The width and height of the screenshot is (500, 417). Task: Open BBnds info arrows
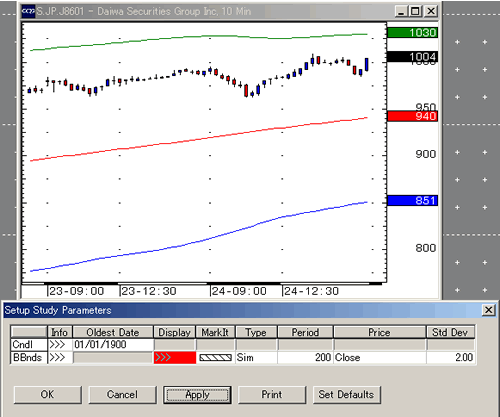point(57,358)
